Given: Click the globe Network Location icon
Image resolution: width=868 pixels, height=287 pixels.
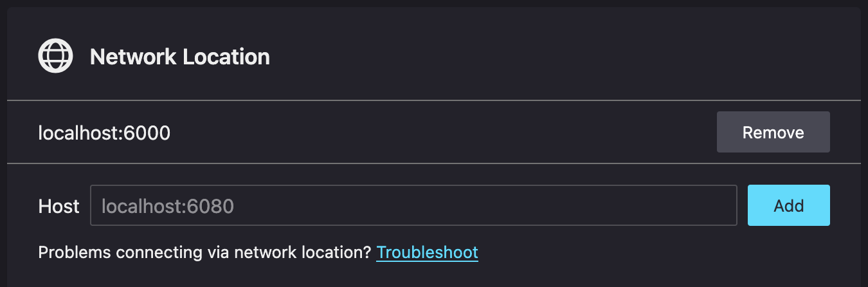Looking at the screenshot, I should tap(55, 56).
